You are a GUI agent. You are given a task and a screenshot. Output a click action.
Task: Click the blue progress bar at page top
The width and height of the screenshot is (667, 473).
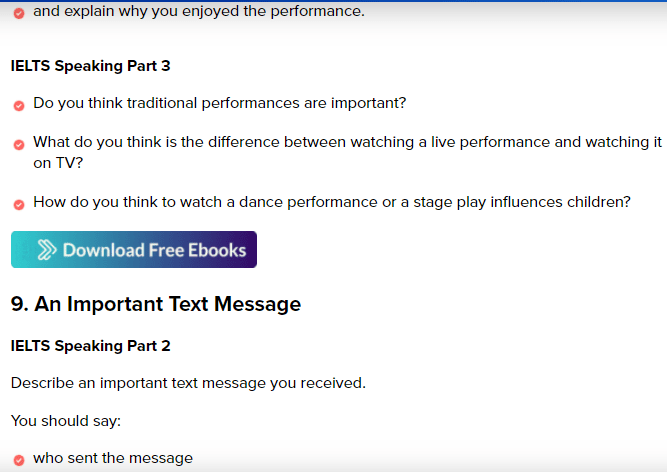pyautogui.click(x=334, y=1)
